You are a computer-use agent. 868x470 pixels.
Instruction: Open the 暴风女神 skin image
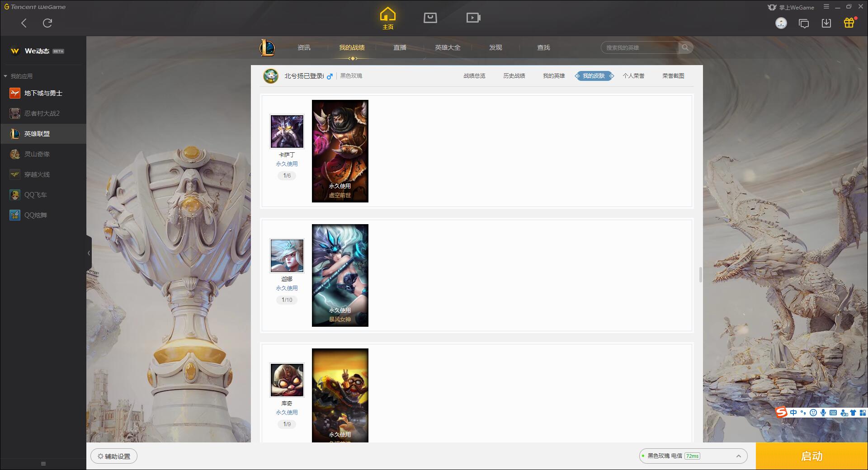pyautogui.click(x=340, y=275)
